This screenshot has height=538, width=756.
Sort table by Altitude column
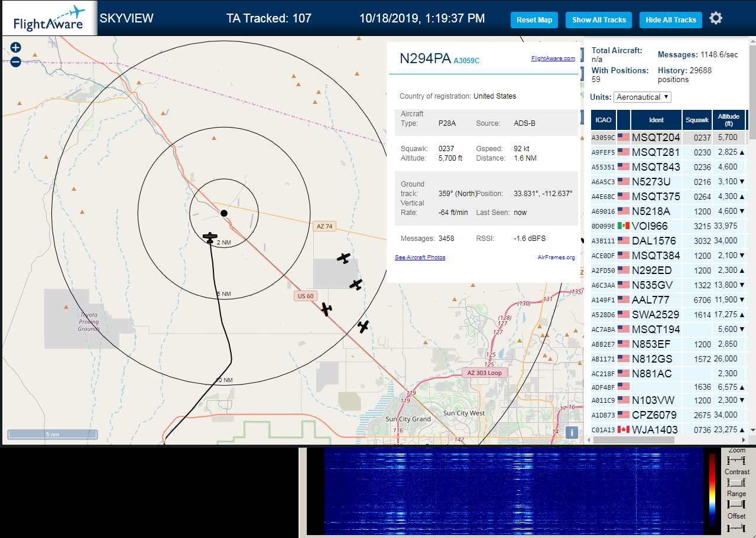[x=729, y=120]
